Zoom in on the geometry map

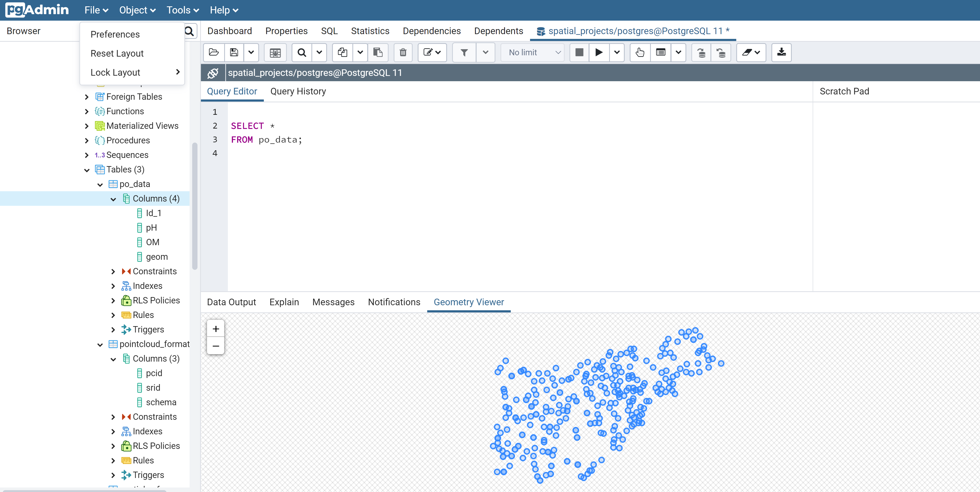[x=215, y=329]
